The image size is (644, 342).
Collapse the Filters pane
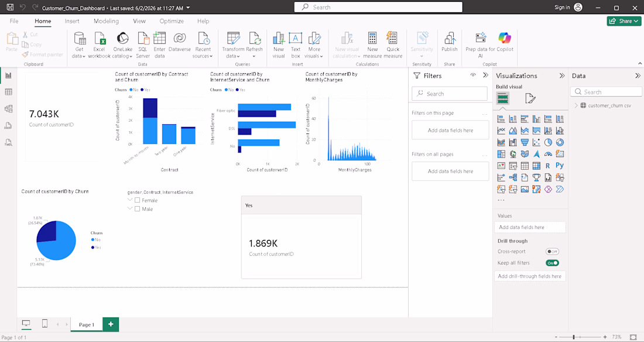click(485, 75)
